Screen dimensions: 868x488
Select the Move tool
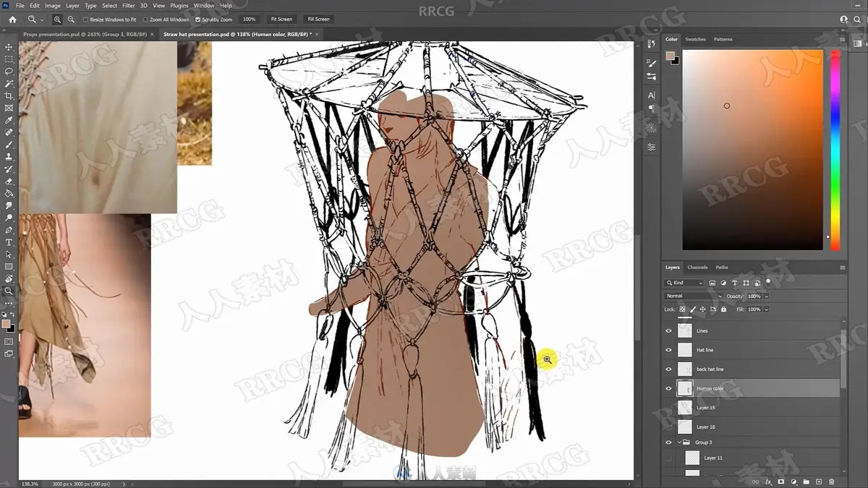9,47
